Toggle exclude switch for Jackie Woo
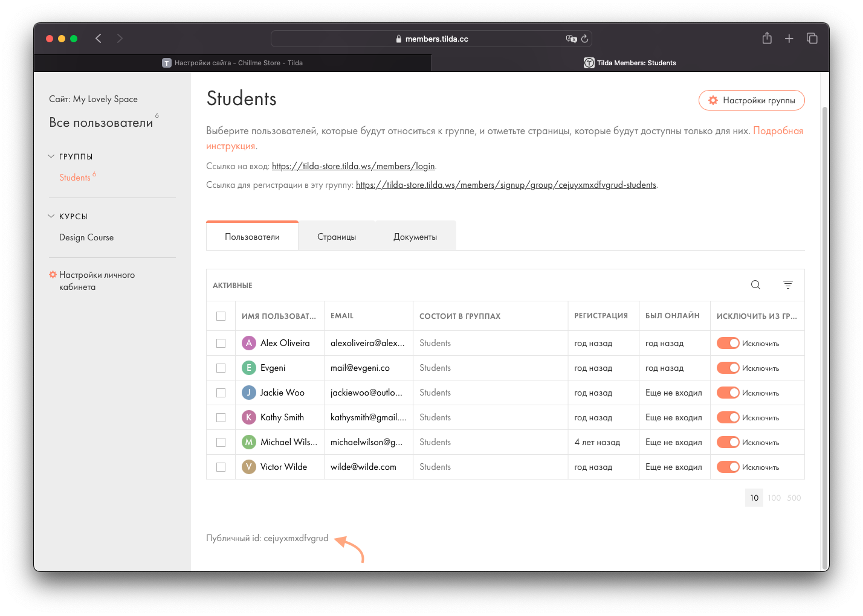This screenshot has width=863, height=616. click(728, 393)
